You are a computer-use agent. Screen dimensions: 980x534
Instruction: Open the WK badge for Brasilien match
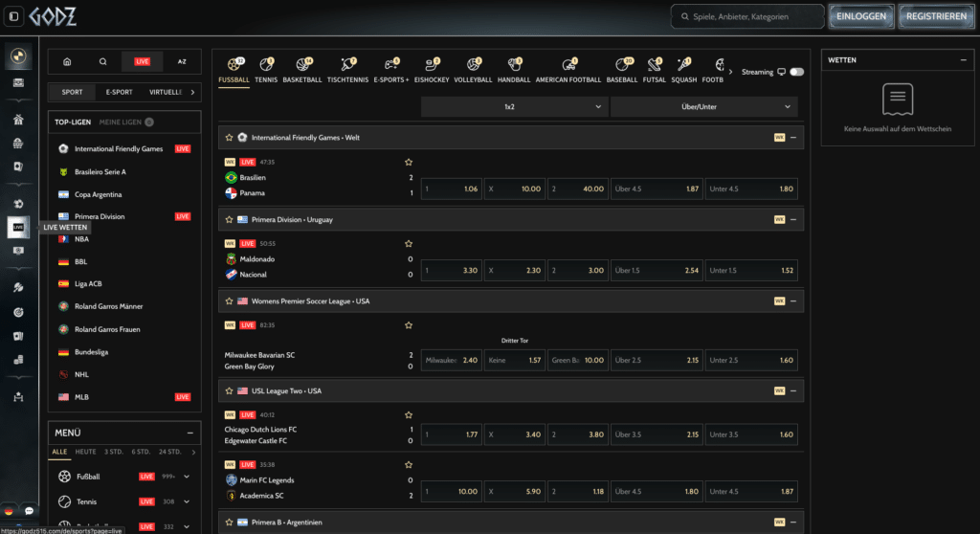click(230, 162)
